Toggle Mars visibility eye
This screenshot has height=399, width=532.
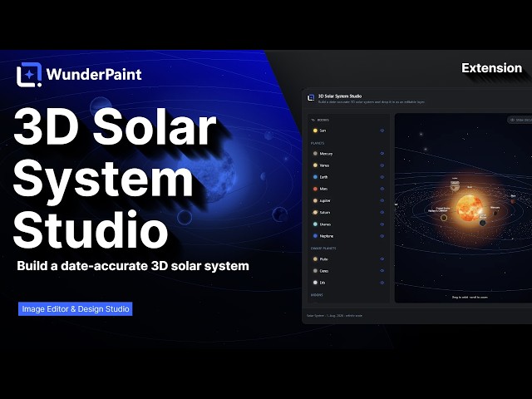click(382, 189)
